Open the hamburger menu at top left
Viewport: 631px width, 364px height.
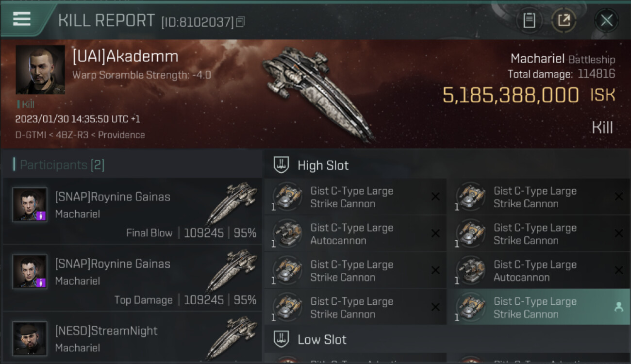22,19
